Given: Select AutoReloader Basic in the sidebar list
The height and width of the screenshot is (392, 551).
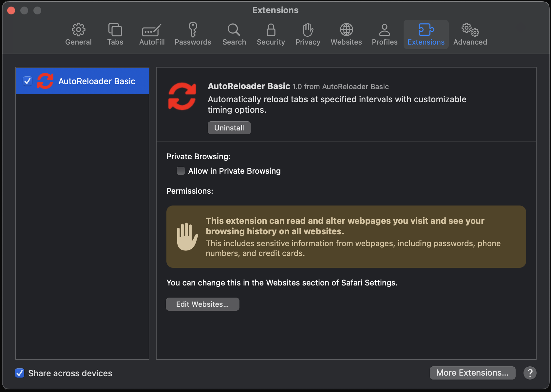Looking at the screenshot, I should click(x=82, y=81).
